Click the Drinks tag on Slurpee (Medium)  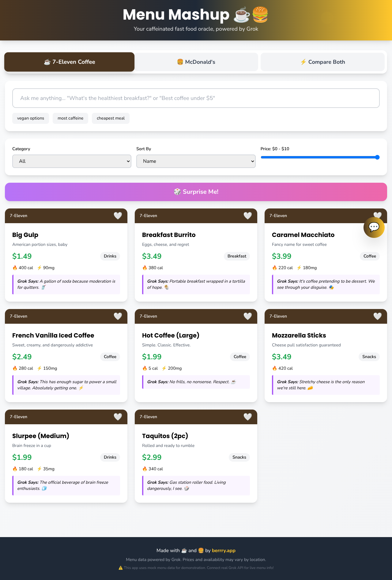[x=110, y=457]
